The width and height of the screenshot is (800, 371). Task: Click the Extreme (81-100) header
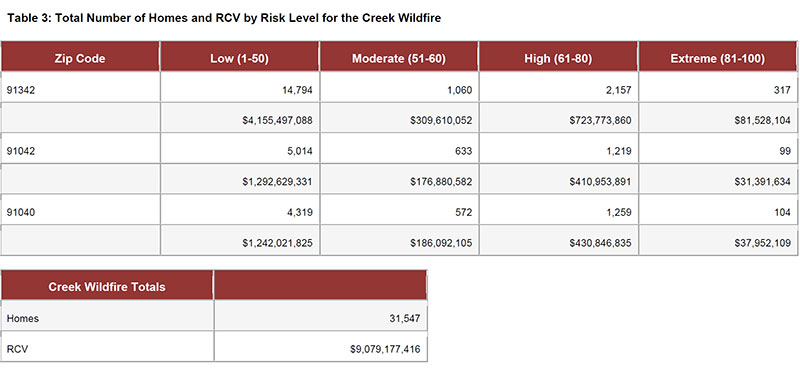click(x=718, y=57)
